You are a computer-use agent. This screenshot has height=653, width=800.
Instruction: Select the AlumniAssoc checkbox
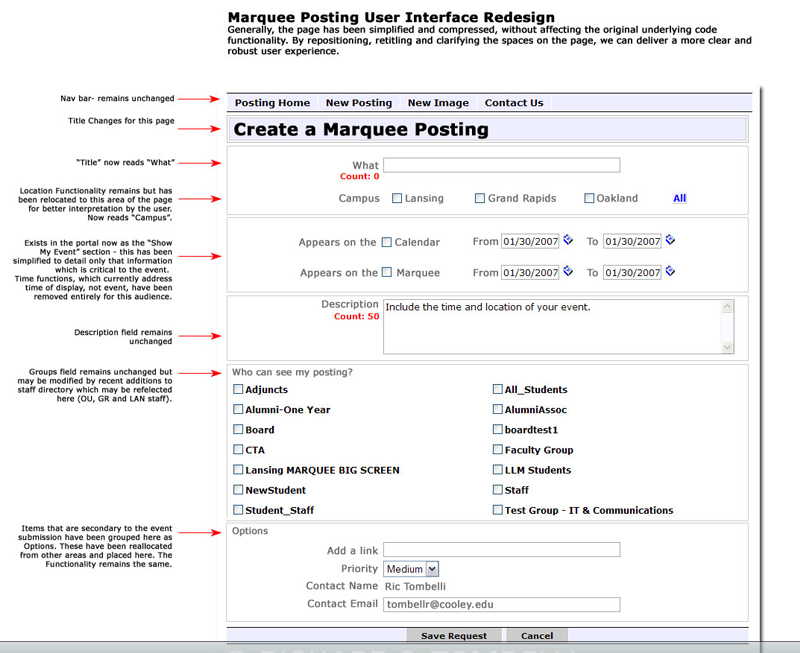[497, 409]
